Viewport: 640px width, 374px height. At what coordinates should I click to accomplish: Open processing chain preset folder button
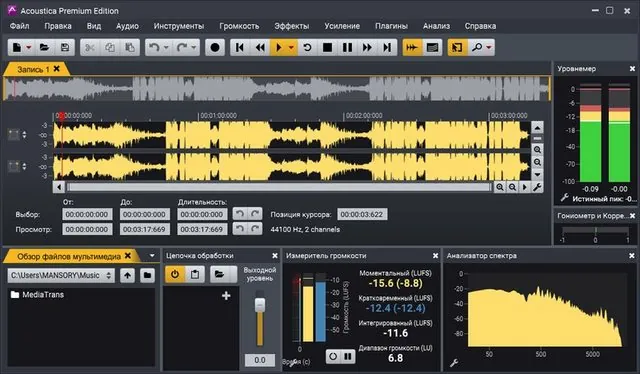(x=219, y=274)
